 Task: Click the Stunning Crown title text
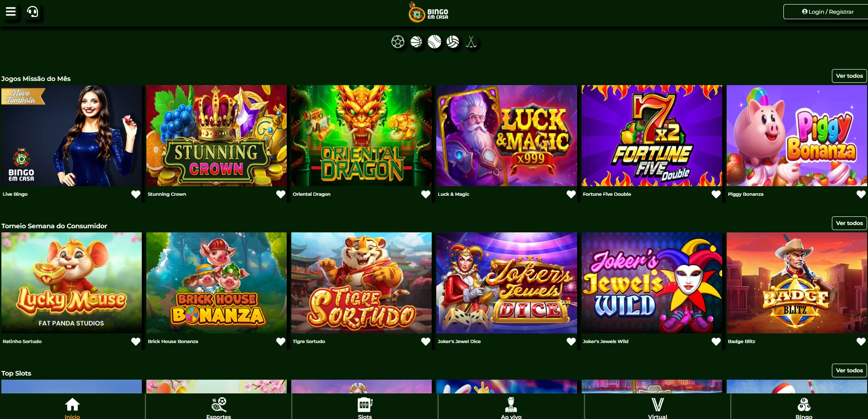(x=167, y=194)
